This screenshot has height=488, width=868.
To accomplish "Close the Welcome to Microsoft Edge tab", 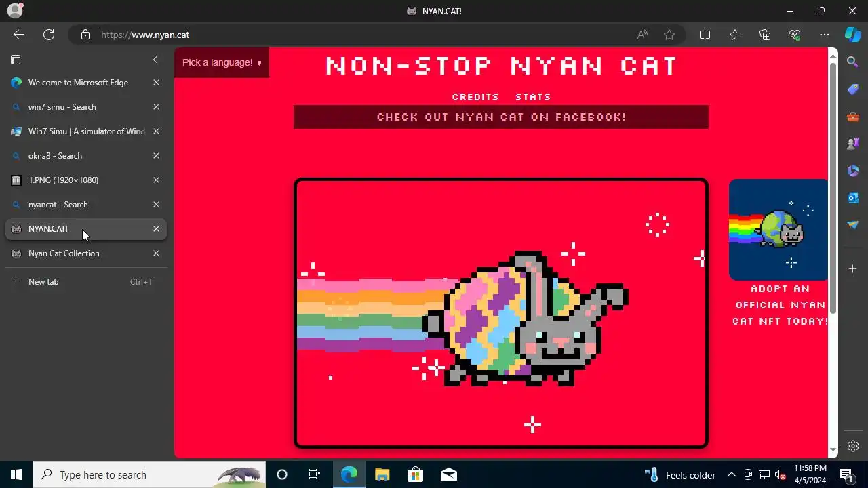I will point(156,83).
